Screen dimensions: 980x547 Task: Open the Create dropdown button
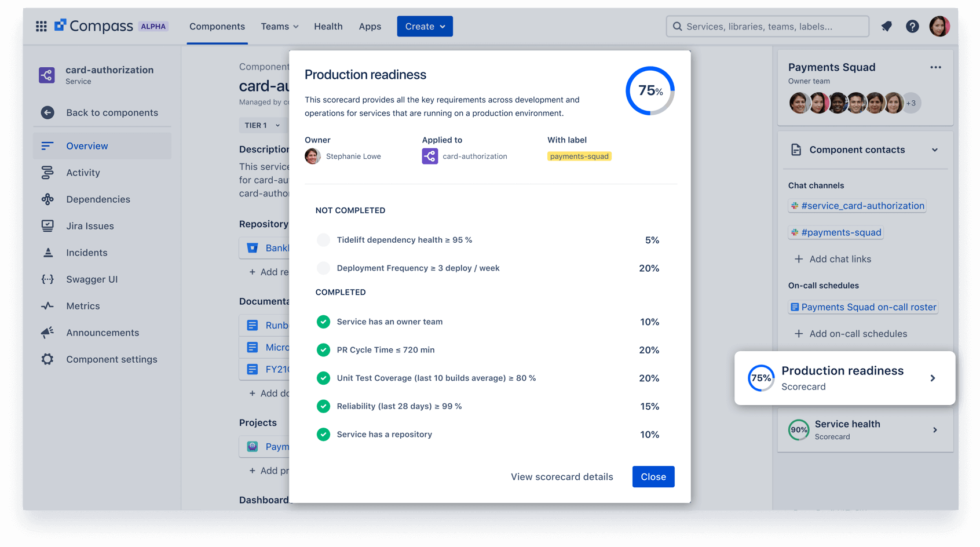[425, 27]
